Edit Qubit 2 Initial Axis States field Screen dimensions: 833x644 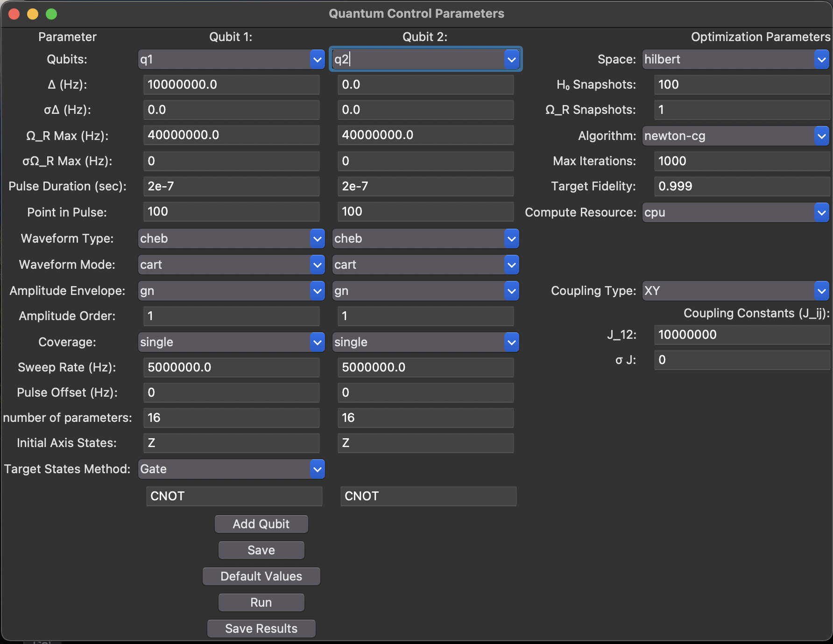426,443
